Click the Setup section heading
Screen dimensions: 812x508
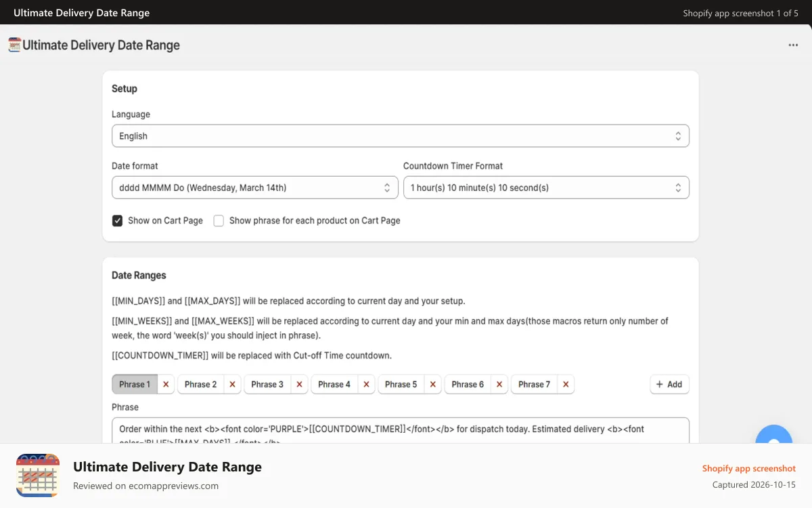pyautogui.click(x=125, y=89)
